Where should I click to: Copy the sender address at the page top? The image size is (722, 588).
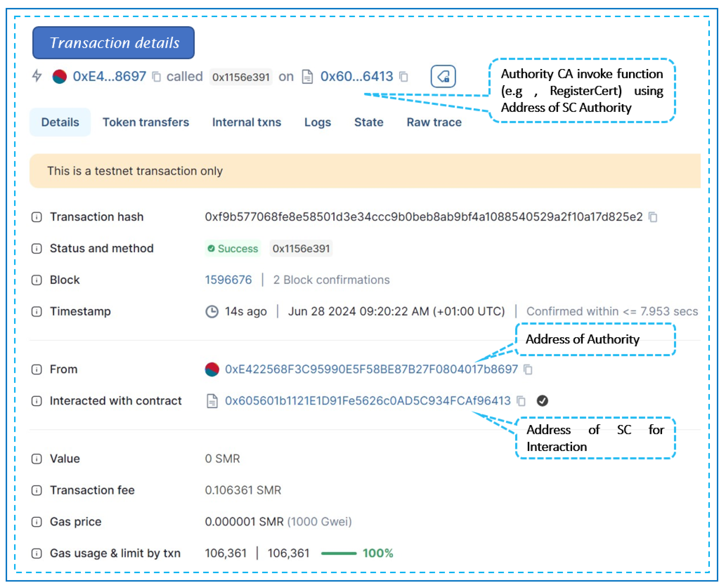click(x=156, y=77)
